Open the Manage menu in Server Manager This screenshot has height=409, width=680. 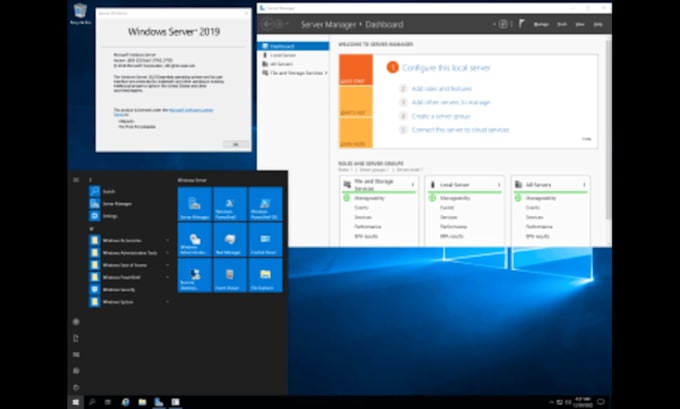coord(541,24)
